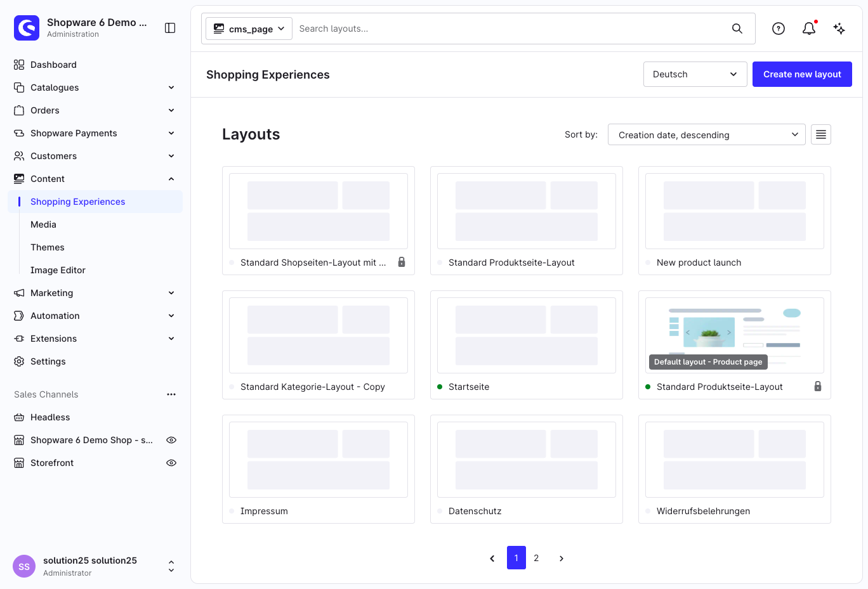Expand the Automation menu

click(x=95, y=316)
